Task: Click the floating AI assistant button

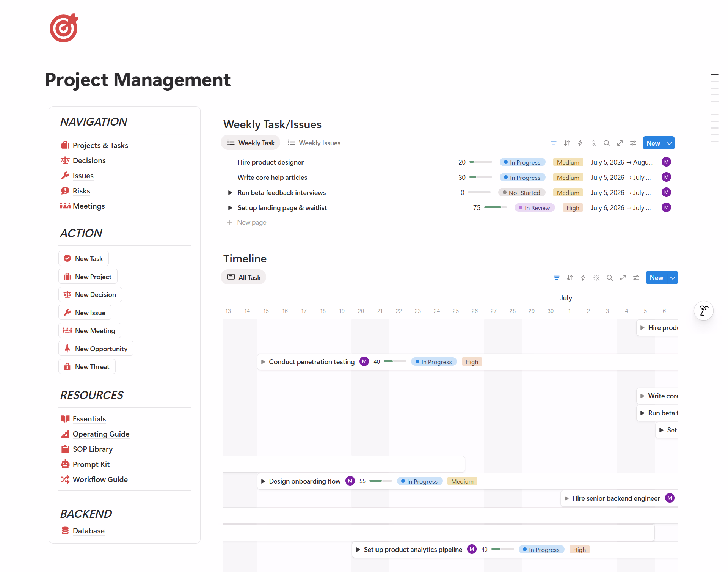Action: tap(704, 311)
